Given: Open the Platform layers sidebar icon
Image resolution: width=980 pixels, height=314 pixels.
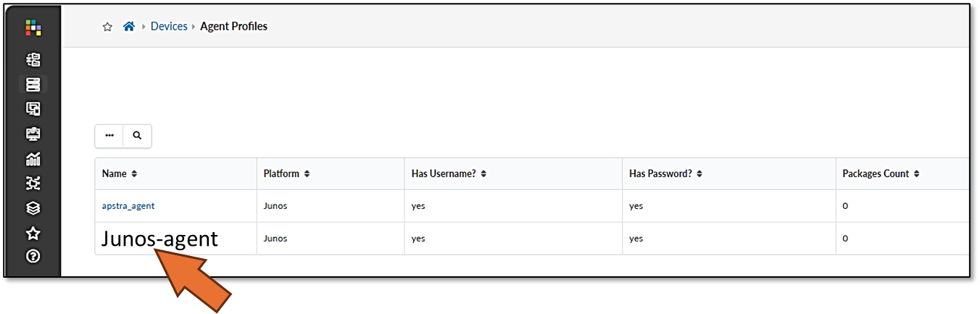Looking at the screenshot, I should click(x=33, y=208).
